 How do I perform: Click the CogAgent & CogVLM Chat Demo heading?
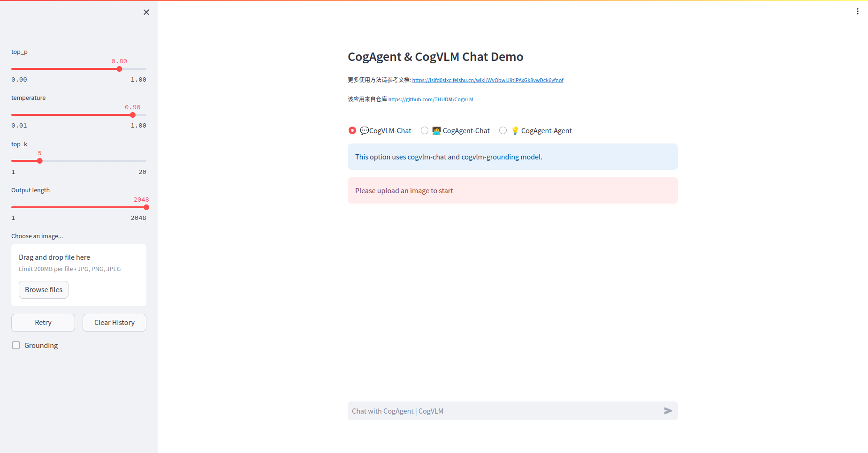tap(435, 57)
